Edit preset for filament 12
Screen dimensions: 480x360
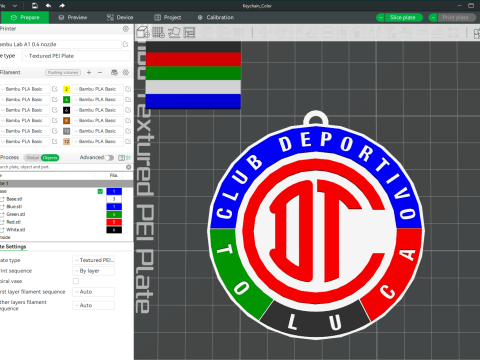(128, 141)
